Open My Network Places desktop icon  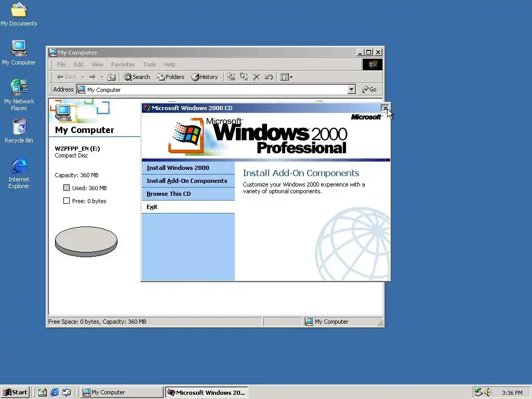coord(19,95)
